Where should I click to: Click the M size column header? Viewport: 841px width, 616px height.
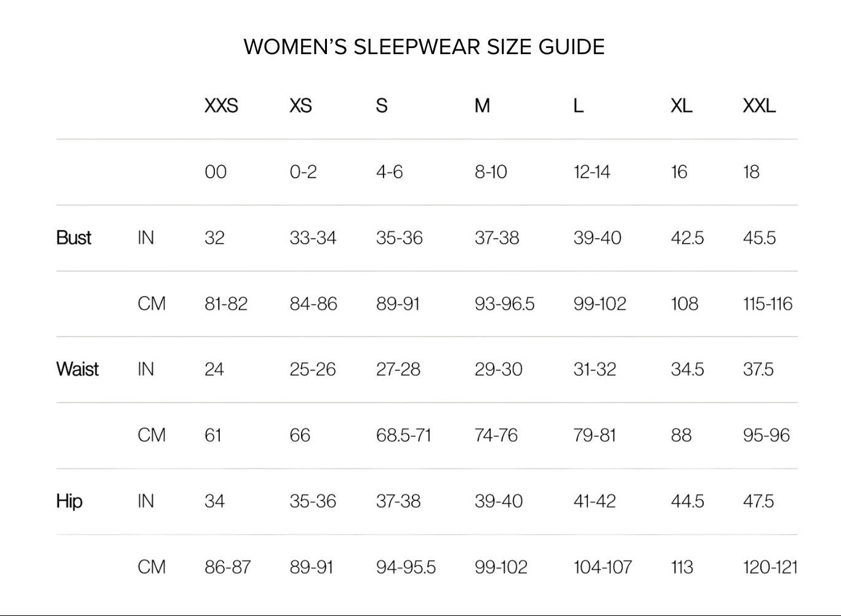482,106
